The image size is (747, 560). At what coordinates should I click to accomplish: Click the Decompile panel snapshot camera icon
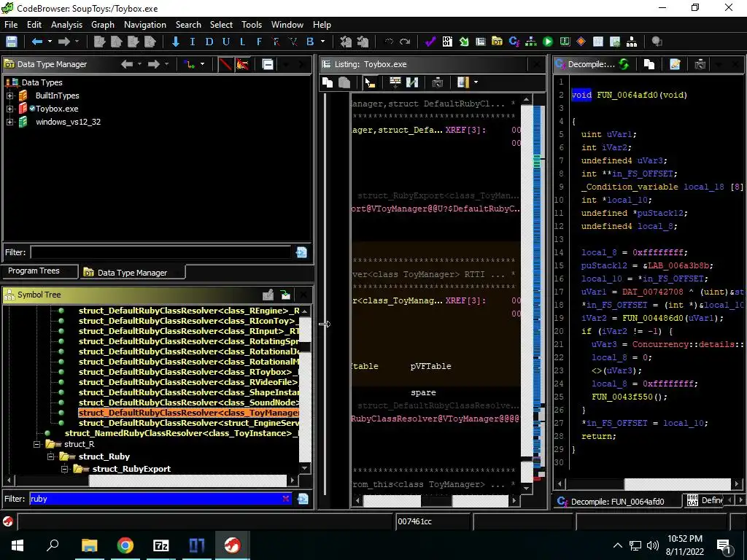point(700,64)
